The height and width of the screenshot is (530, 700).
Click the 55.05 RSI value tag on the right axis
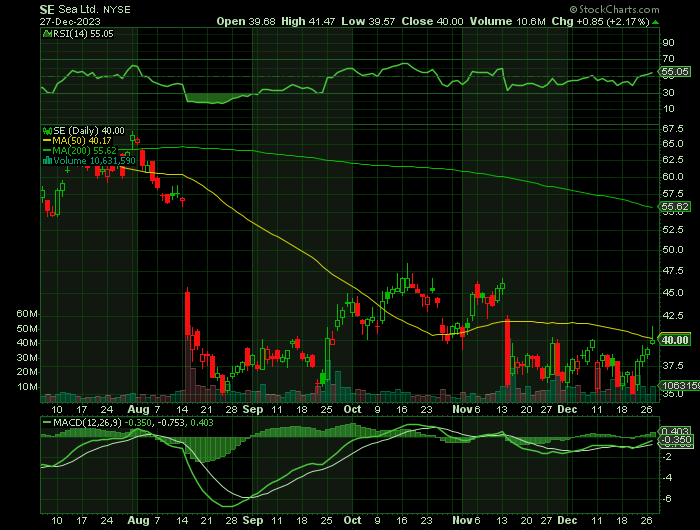tap(675, 71)
